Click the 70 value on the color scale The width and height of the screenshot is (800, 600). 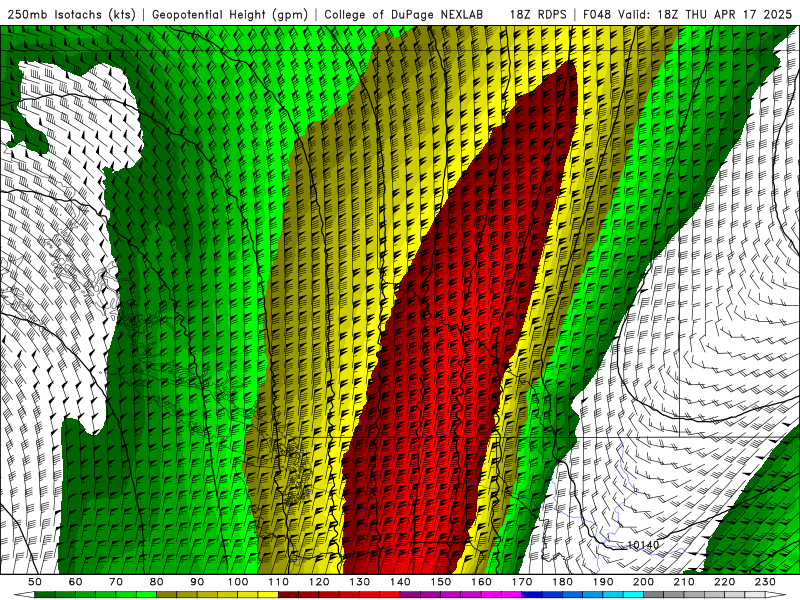pos(116,582)
